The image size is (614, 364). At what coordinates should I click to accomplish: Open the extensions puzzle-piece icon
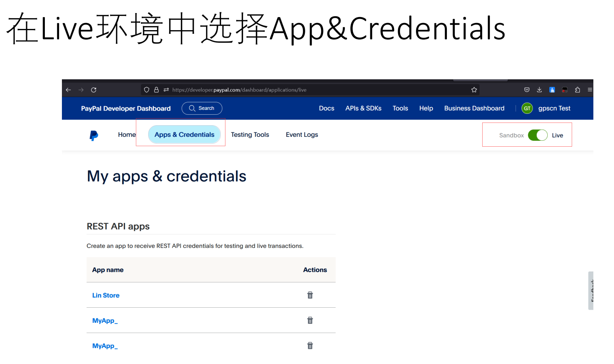(x=577, y=90)
